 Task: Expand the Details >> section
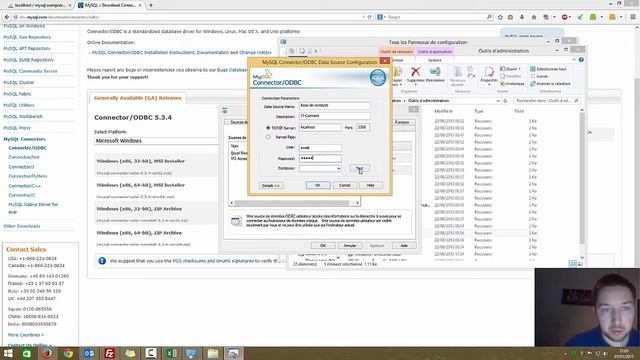point(271,186)
